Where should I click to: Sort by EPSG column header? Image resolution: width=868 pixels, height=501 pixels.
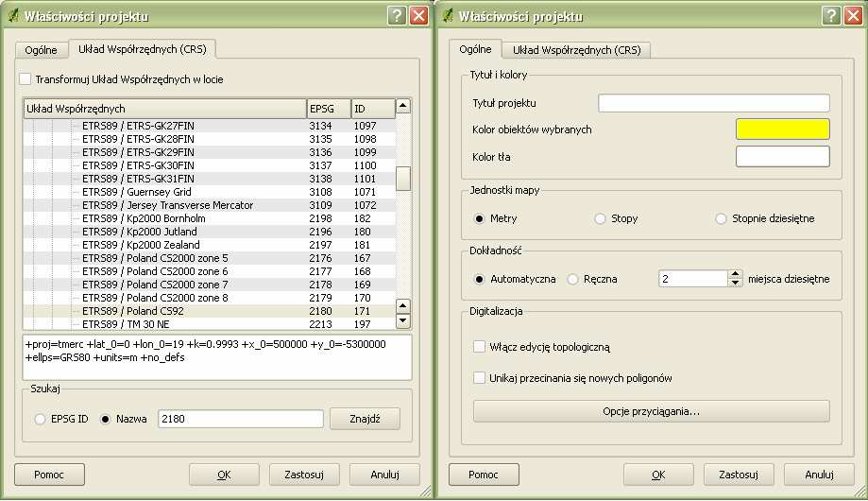[x=329, y=109]
